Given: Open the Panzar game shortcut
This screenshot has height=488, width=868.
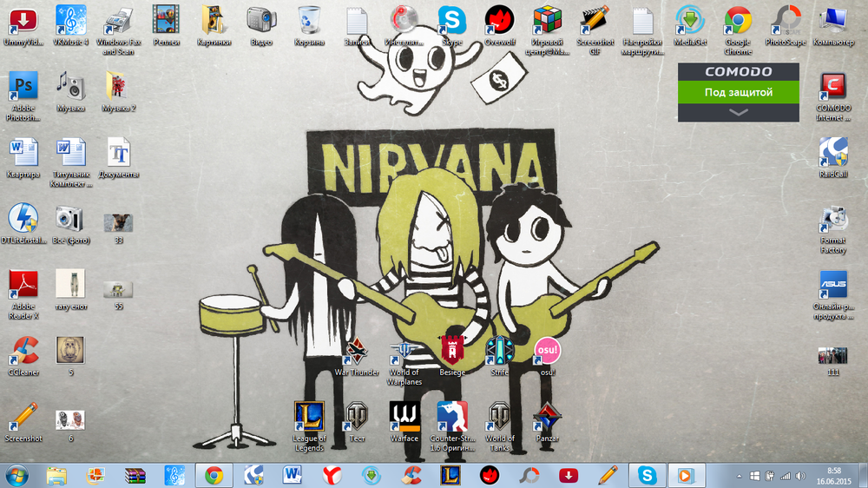Looking at the screenshot, I should (x=547, y=422).
